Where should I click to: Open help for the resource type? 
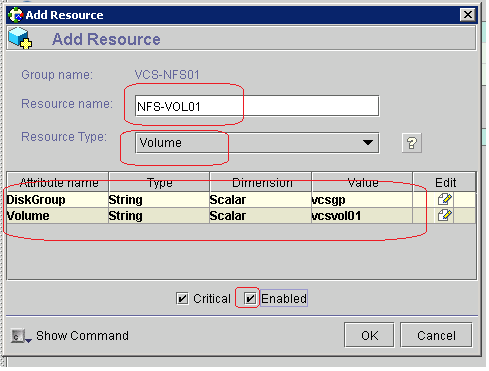412,143
